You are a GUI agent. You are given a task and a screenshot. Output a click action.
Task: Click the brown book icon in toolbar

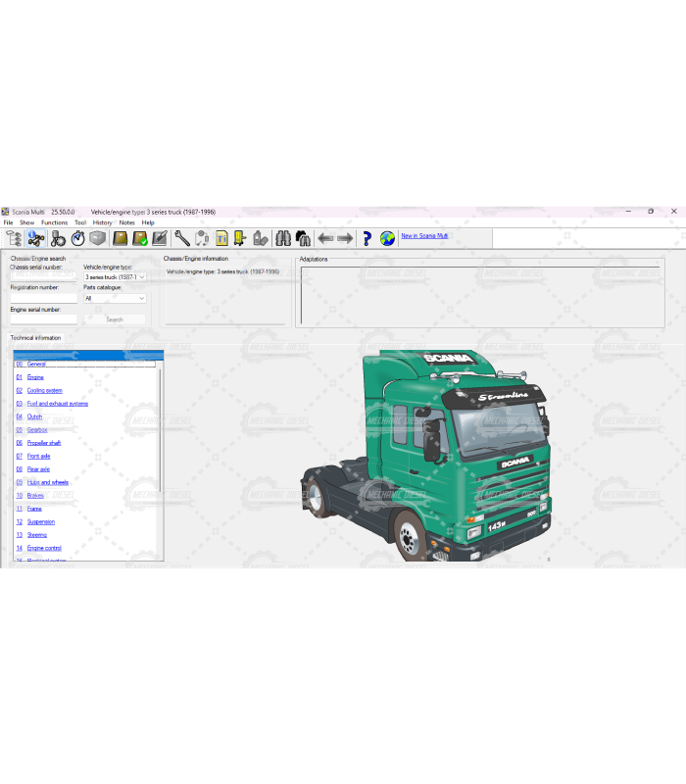(x=120, y=238)
